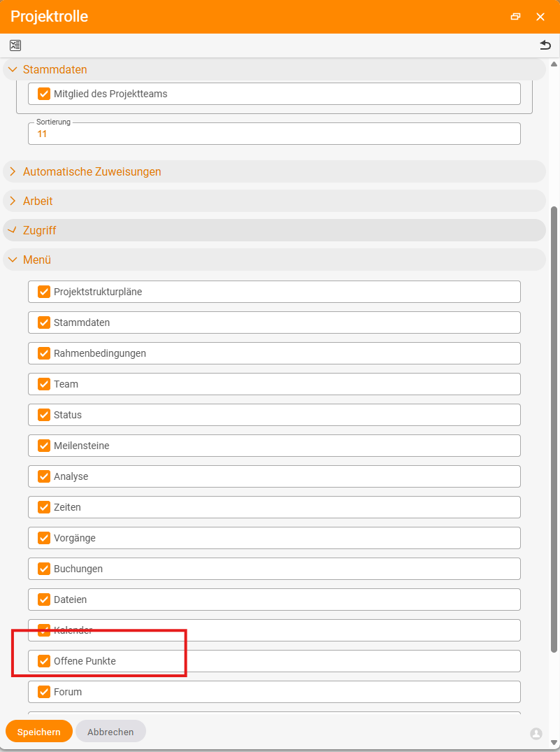Image resolution: width=560 pixels, height=752 pixels.
Task: Toggle the Offene Punkte checkbox
Action: tap(43, 661)
